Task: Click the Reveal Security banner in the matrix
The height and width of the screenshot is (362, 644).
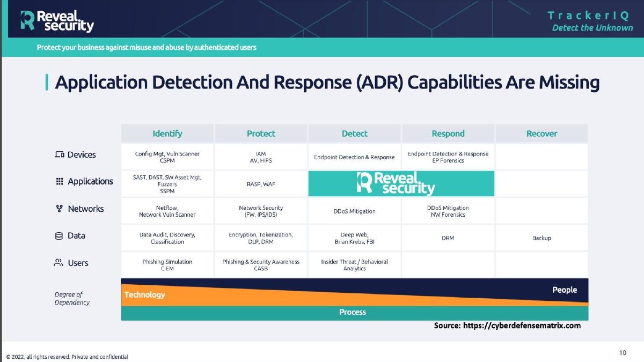Action: click(401, 183)
